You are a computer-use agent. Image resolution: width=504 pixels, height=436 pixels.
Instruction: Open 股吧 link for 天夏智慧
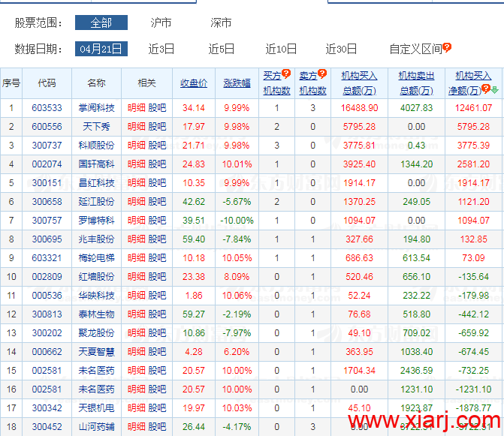pos(157,352)
